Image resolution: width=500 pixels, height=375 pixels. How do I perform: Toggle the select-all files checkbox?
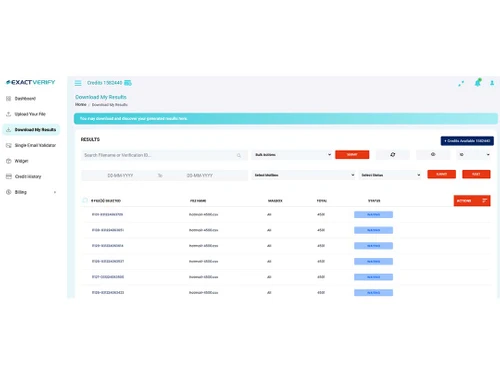pos(85,200)
